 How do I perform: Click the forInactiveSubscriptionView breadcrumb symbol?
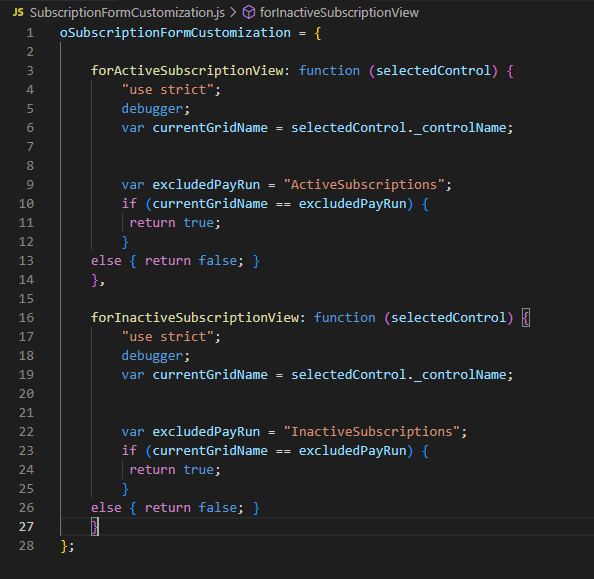[x=339, y=13]
